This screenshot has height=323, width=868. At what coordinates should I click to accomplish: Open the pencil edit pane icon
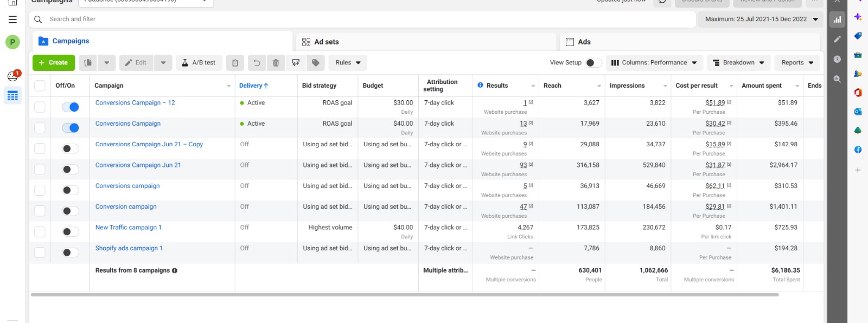pyautogui.click(x=838, y=39)
